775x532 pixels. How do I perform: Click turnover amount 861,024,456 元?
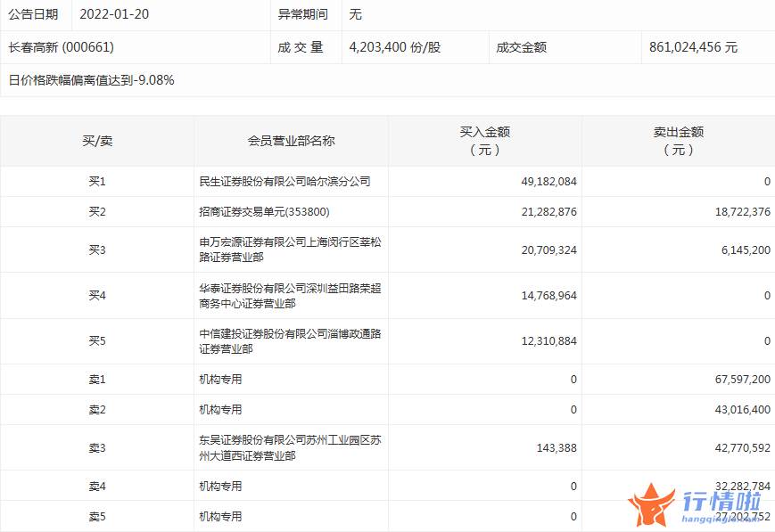[694, 47]
